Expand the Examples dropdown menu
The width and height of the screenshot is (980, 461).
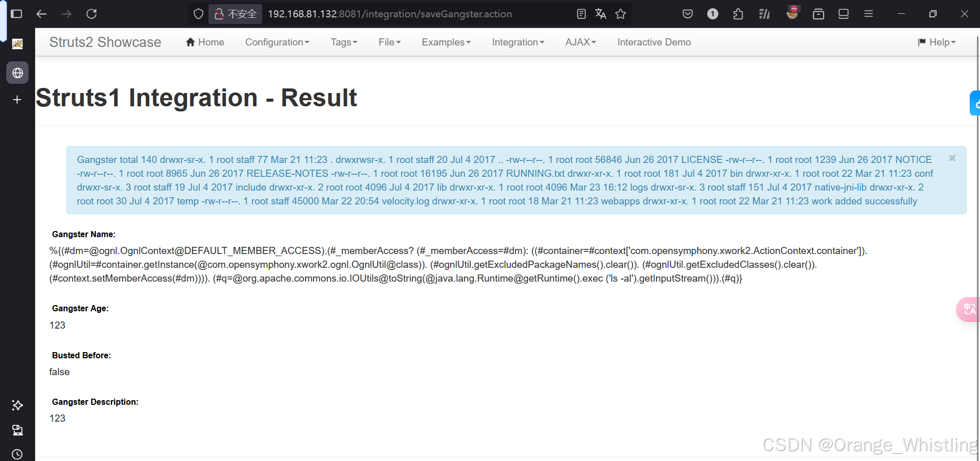click(x=446, y=42)
